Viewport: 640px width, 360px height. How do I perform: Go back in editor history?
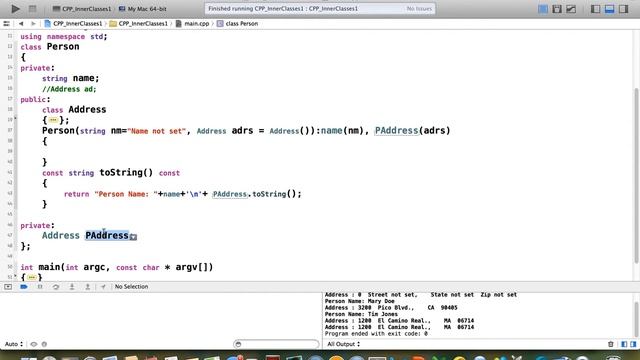[21, 24]
